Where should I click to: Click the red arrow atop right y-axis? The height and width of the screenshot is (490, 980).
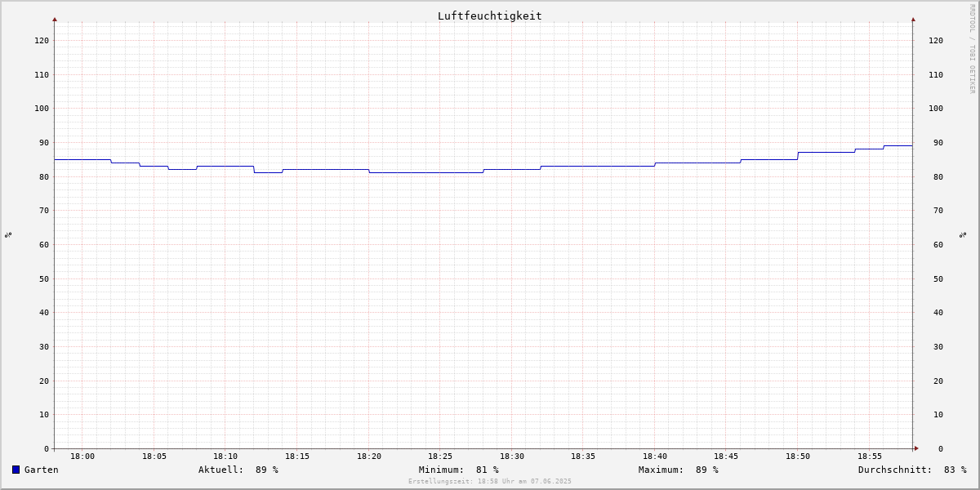(913, 19)
